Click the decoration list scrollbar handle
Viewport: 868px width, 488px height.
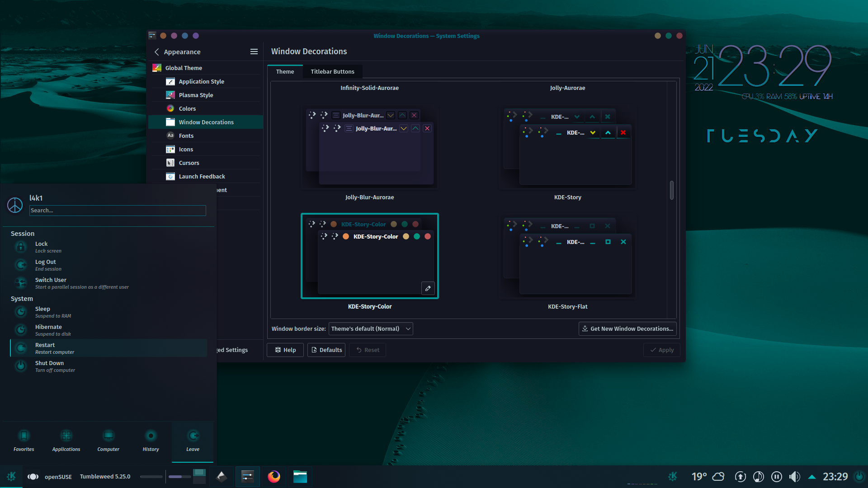click(x=672, y=190)
